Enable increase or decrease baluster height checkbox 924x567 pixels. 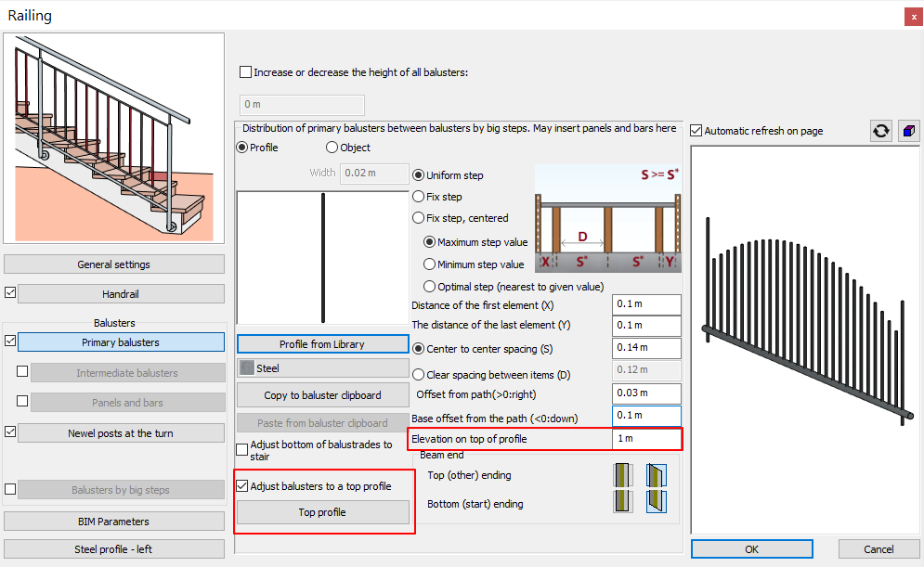tap(246, 72)
